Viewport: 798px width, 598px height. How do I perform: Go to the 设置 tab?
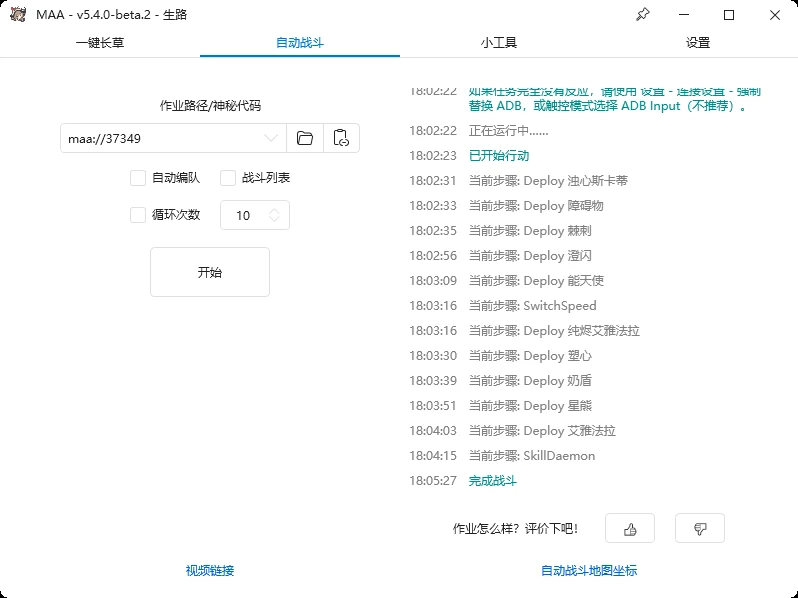click(x=698, y=43)
